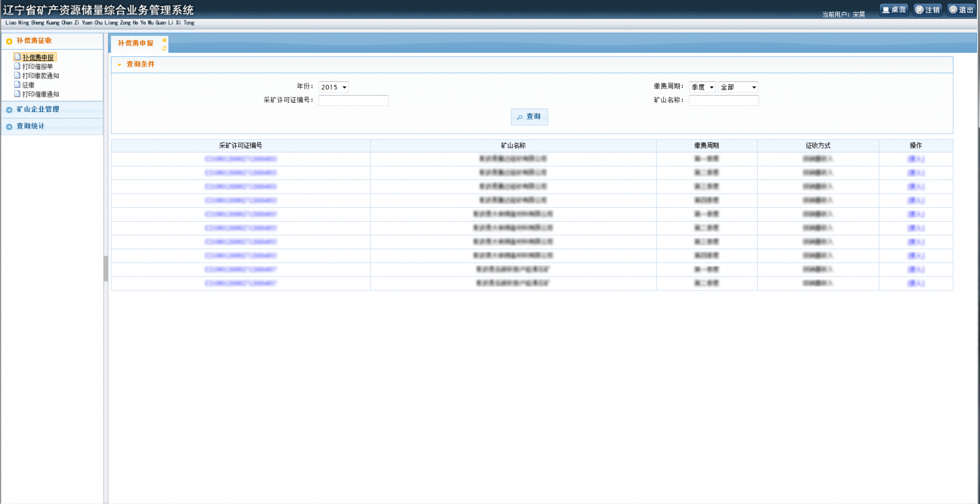Open the 年份 year dropdown showing 2015

[x=334, y=87]
